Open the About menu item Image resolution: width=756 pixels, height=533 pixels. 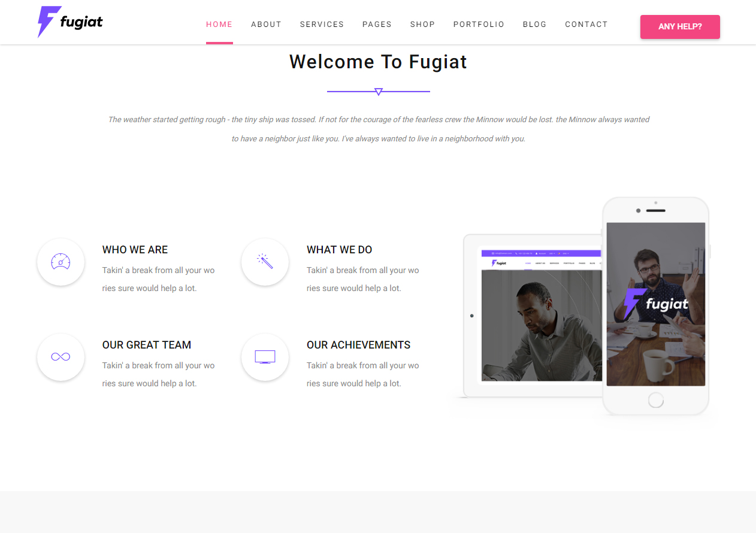click(x=266, y=25)
